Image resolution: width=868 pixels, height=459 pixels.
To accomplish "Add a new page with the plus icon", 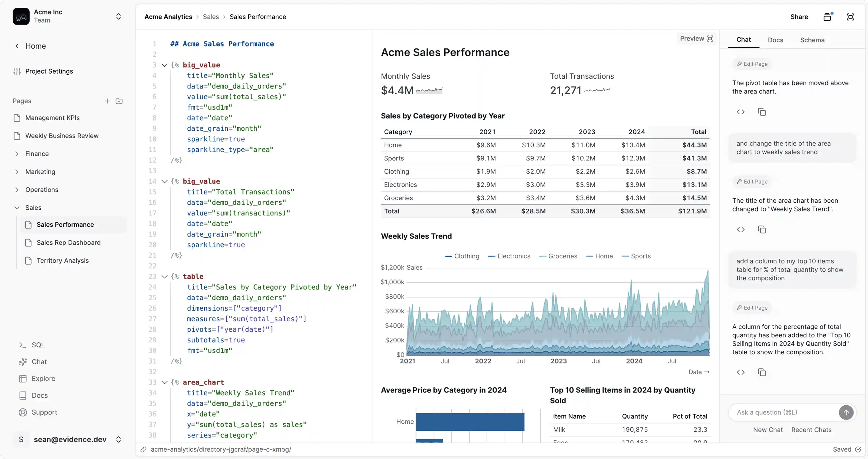I will pos(107,101).
